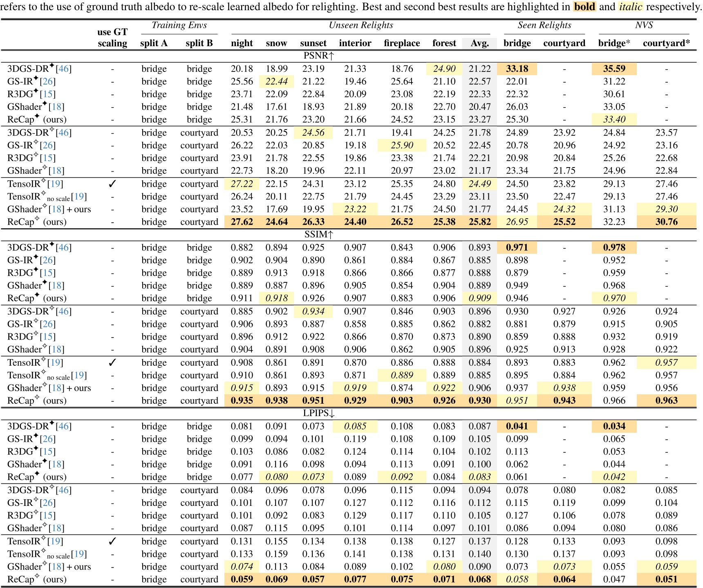Open citation [46] in the topmost table row
Viewport: 703px width, 588px height.
tap(63, 69)
